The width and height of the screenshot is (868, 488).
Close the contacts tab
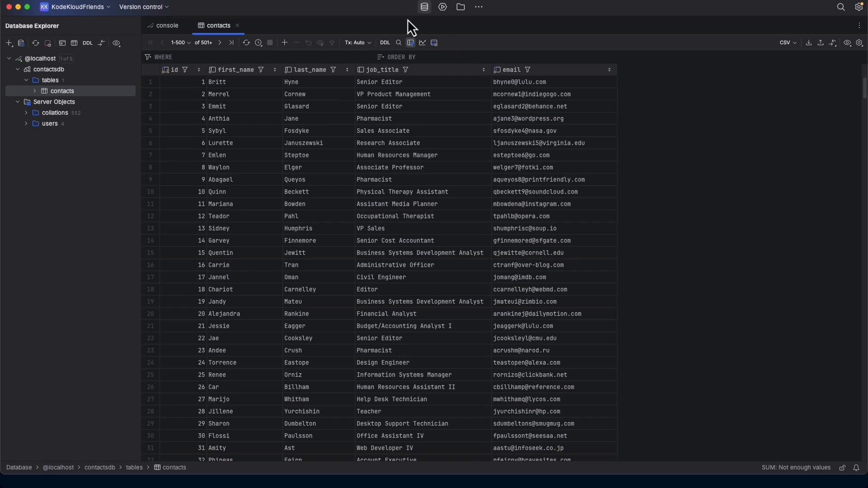(x=237, y=26)
